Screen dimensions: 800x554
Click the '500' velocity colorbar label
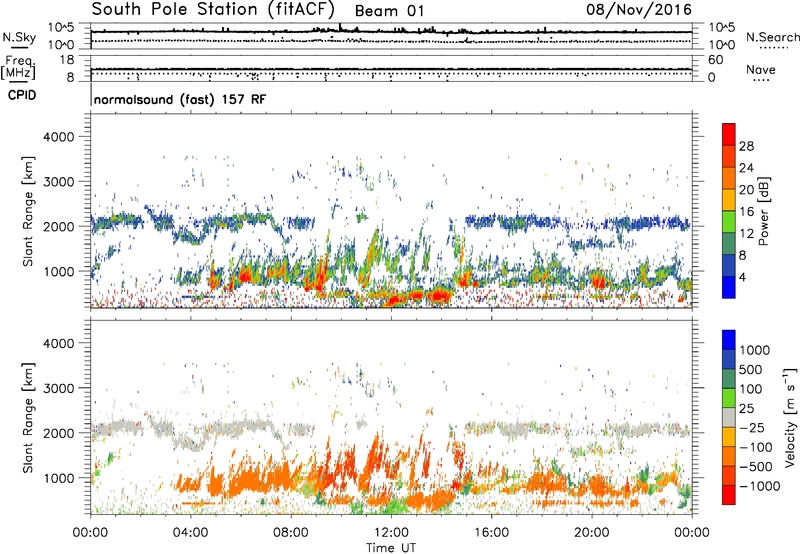pos(753,369)
